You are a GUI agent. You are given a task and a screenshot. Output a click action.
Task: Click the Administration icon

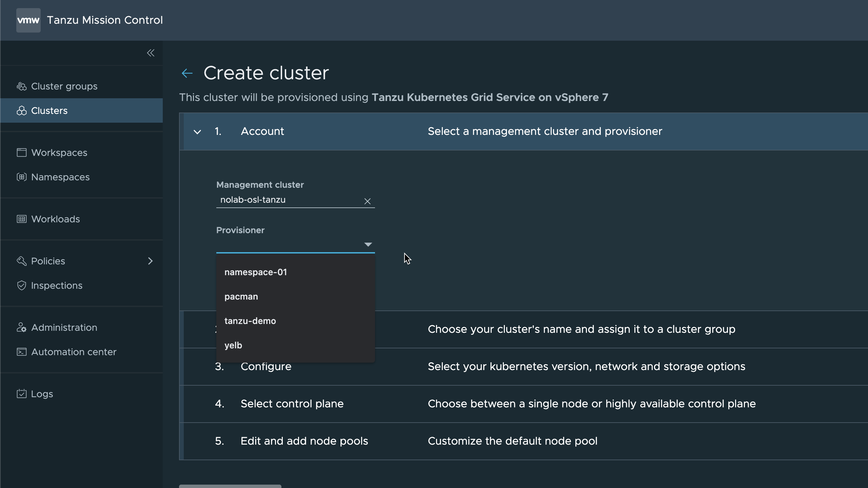click(x=22, y=327)
